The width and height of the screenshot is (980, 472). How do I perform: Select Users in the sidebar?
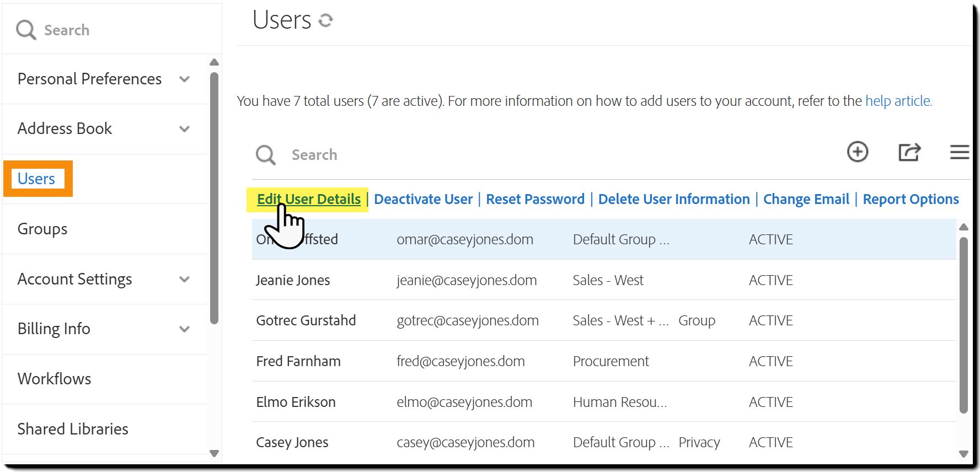click(x=36, y=179)
